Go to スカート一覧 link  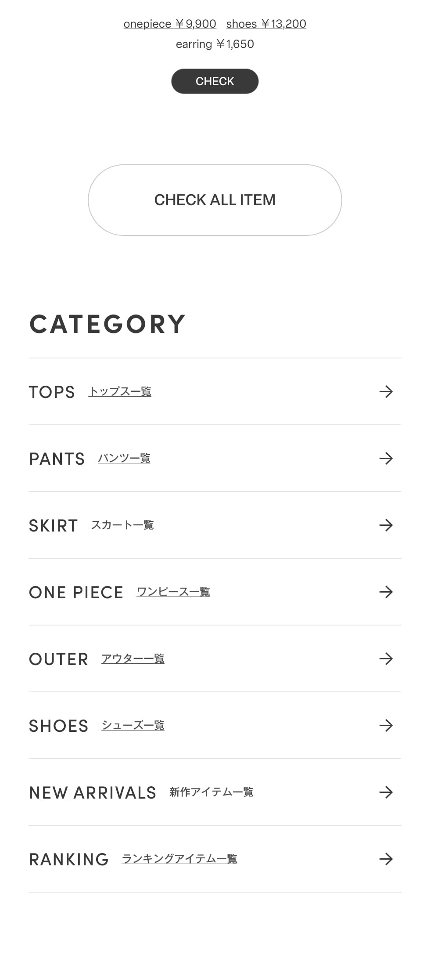click(122, 525)
